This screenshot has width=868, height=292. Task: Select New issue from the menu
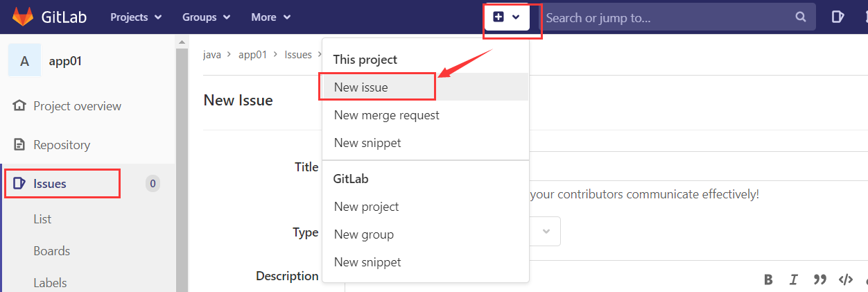(x=361, y=87)
